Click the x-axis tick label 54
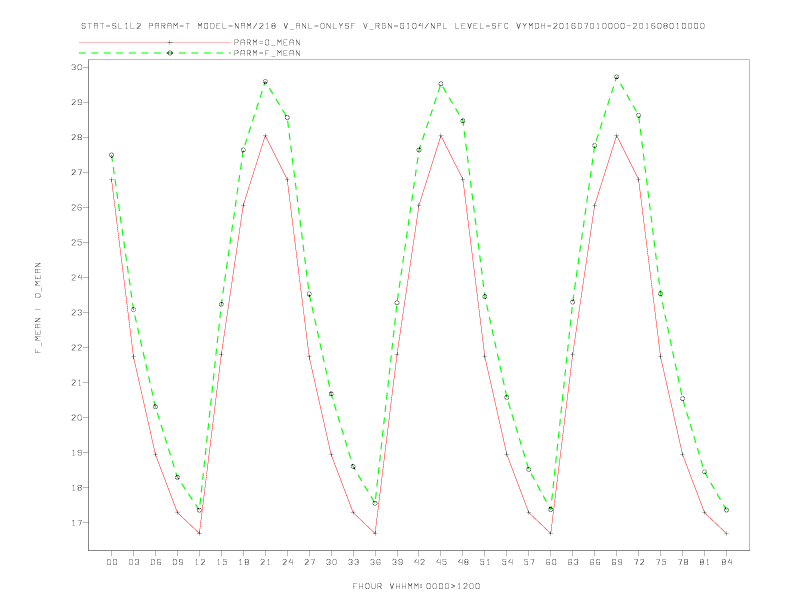The height and width of the screenshot is (612, 792). [507, 562]
